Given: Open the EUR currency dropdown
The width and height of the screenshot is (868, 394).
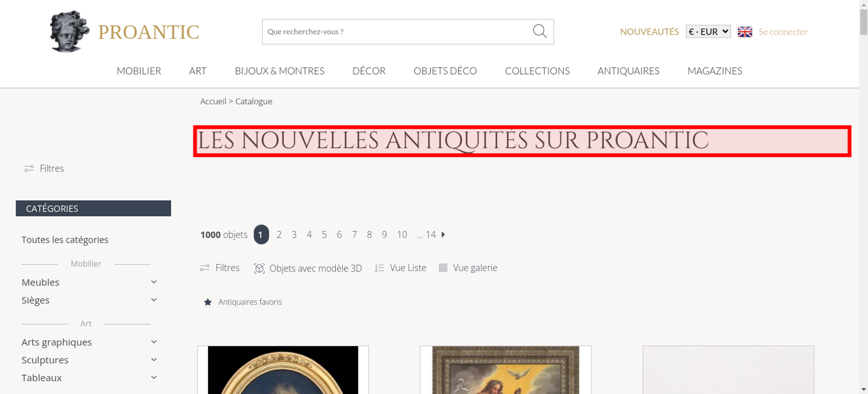Looking at the screenshot, I should pos(708,32).
